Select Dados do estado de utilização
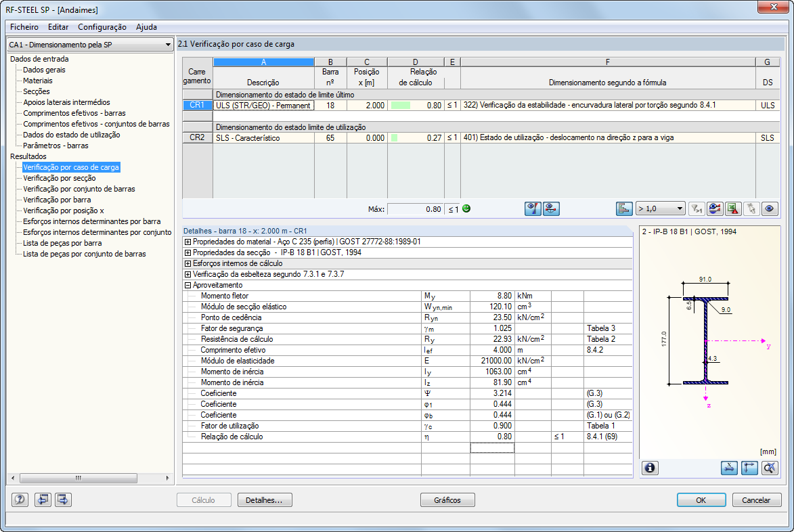794x532 pixels. pyautogui.click(x=71, y=135)
